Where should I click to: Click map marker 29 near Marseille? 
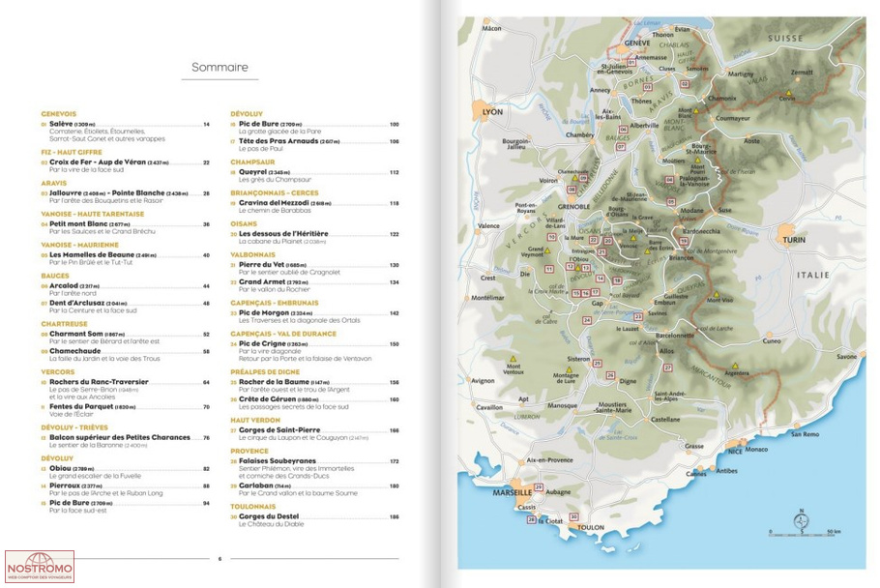point(539,487)
